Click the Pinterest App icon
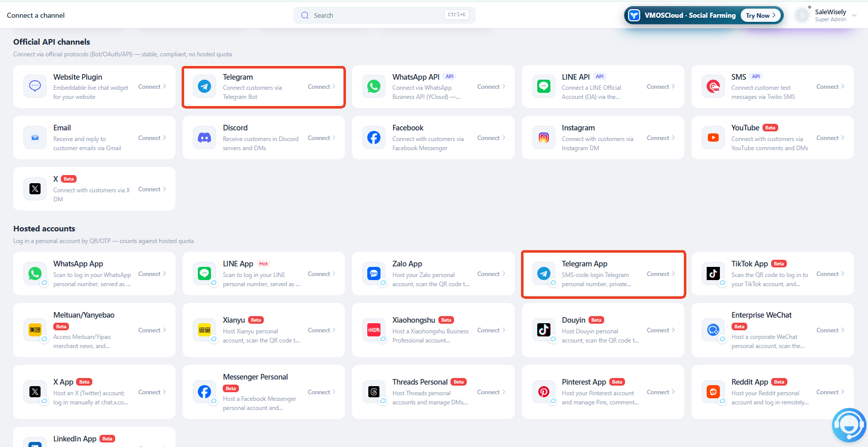 tap(544, 392)
